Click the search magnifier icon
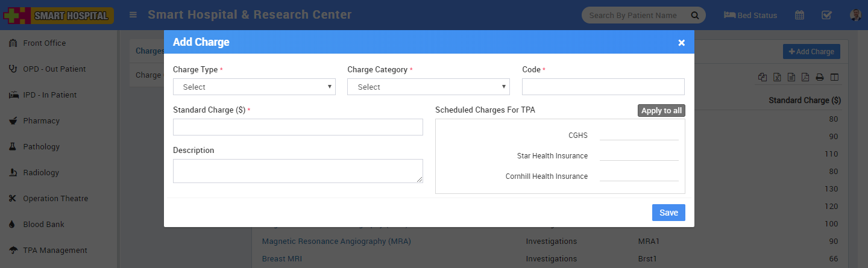Image resolution: width=868 pixels, height=268 pixels. pos(694,15)
